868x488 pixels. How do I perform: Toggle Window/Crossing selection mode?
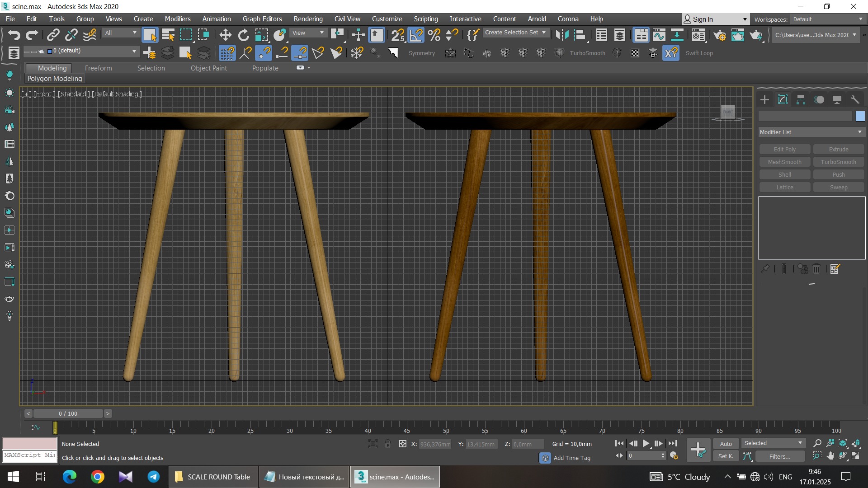(203, 35)
